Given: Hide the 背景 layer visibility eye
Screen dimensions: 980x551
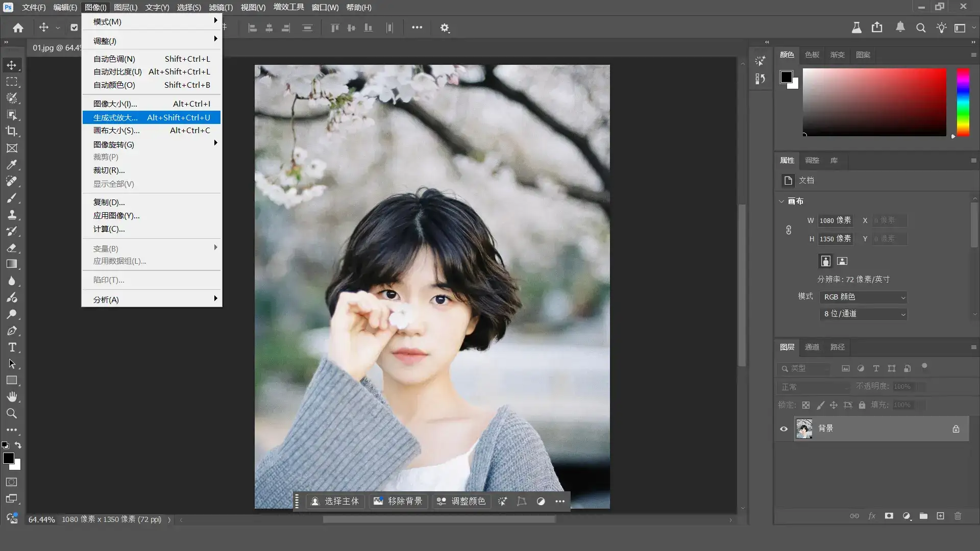Looking at the screenshot, I should coord(784,429).
